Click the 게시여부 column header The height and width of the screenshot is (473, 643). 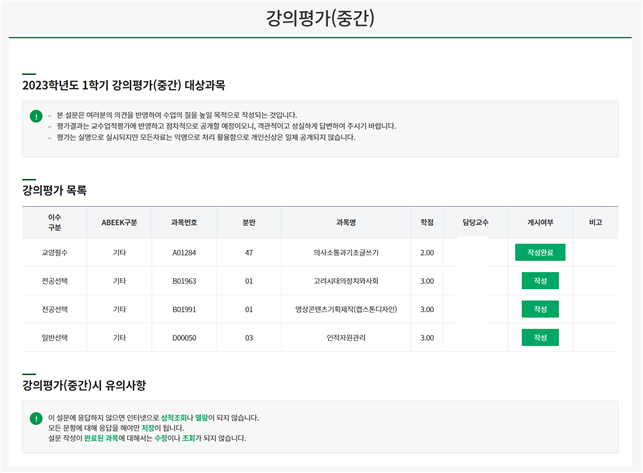(x=540, y=221)
